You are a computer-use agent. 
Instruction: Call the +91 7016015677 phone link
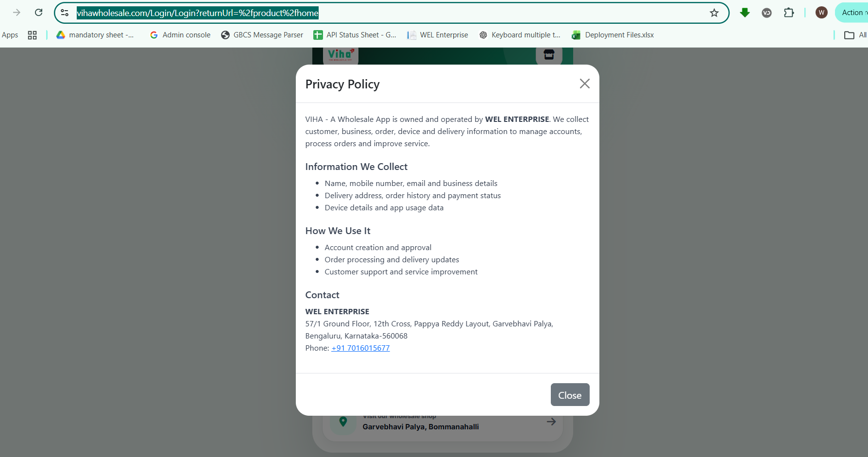coord(360,348)
